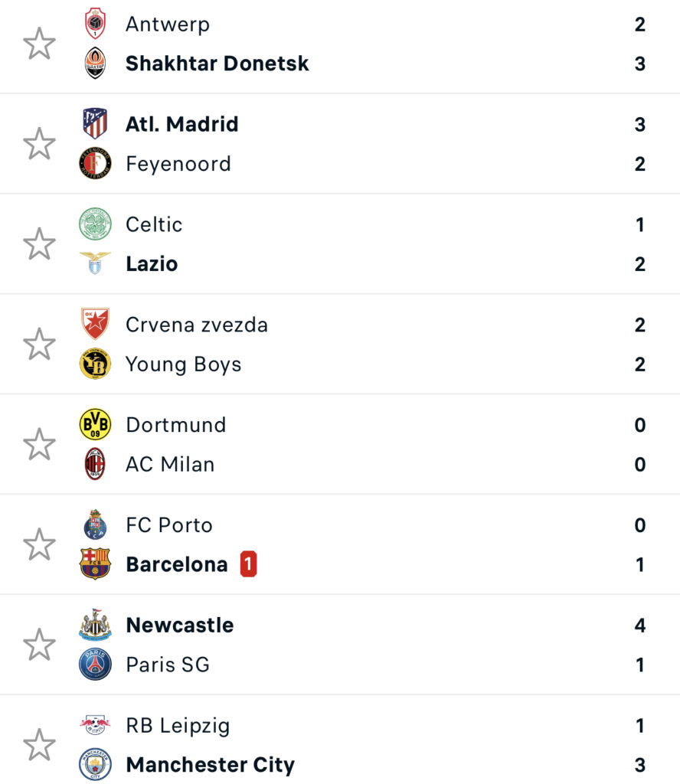Mark Crvena zvezda vs Young Boys as favorite
Viewport: 680px width, 784px height.
39,344
